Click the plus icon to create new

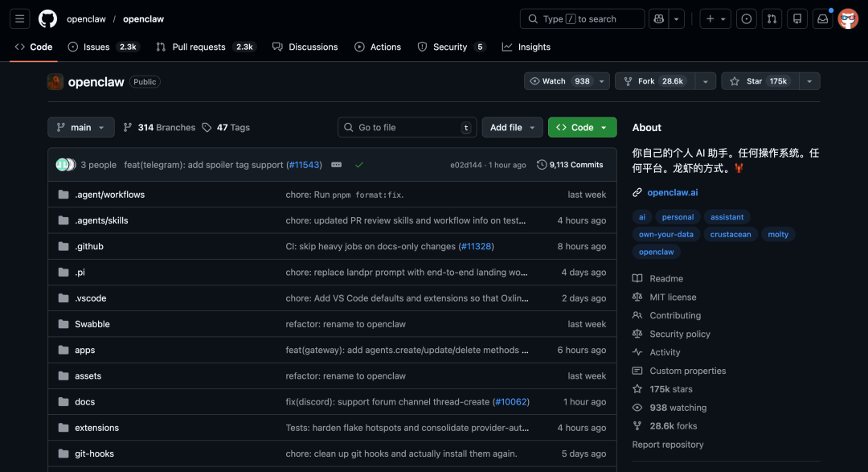pyautogui.click(x=710, y=18)
